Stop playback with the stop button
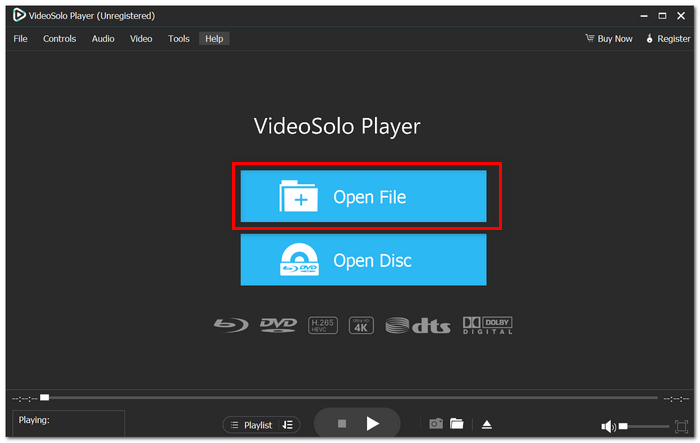This screenshot has height=443, width=700. click(342, 423)
